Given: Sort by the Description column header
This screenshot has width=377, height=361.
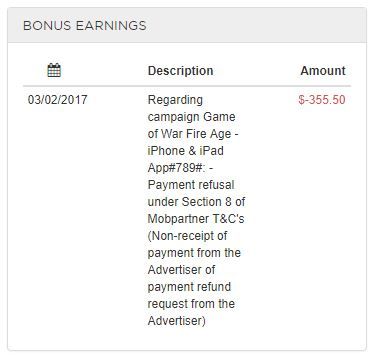Looking at the screenshot, I should [180, 71].
